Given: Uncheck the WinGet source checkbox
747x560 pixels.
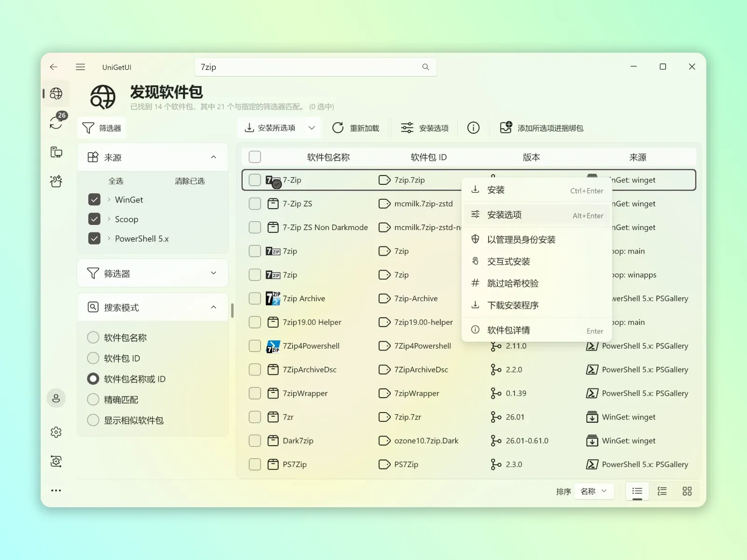Looking at the screenshot, I should tap(94, 200).
